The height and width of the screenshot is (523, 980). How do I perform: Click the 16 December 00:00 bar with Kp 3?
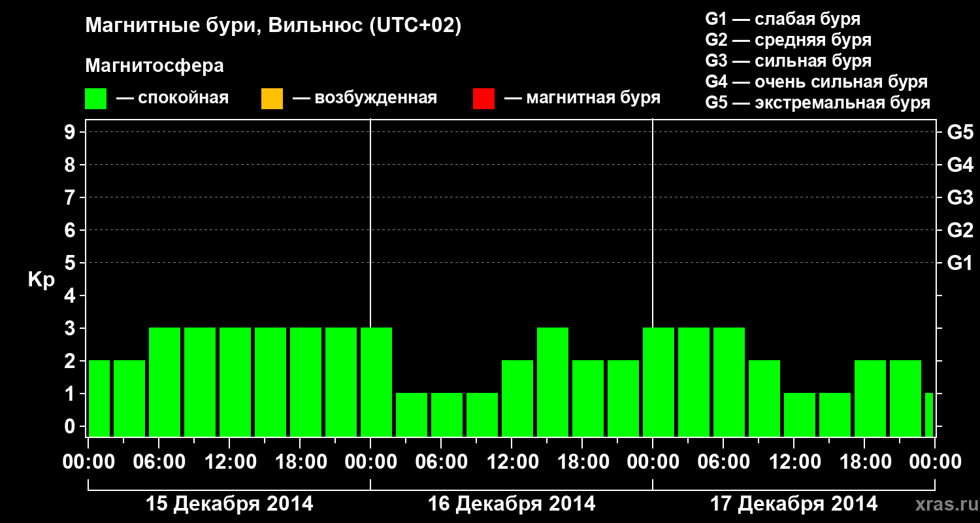pyautogui.click(x=376, y=382)
